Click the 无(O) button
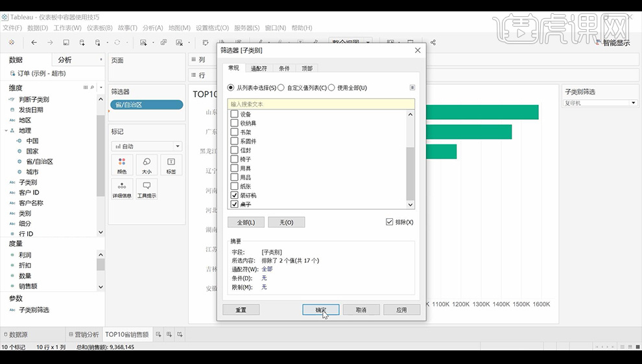Image resolution: width=642 pixels, height=364 pixels. [287, 222]
